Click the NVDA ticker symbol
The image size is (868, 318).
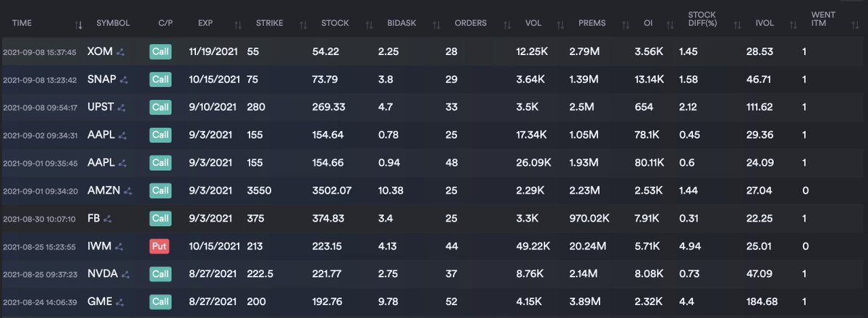[x=102, y=274]
